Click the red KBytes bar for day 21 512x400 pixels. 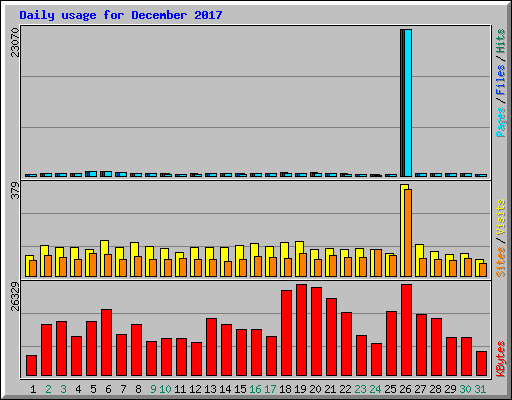point(331,337)
